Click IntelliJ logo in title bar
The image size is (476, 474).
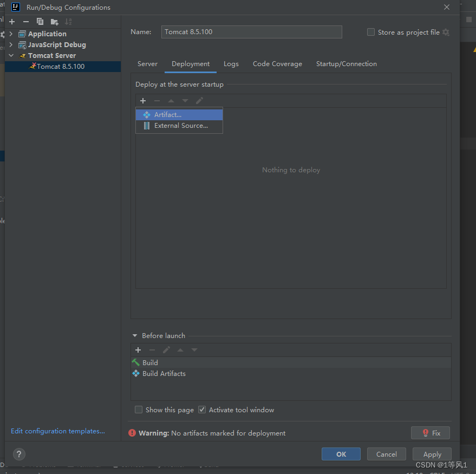coord(16,7)
